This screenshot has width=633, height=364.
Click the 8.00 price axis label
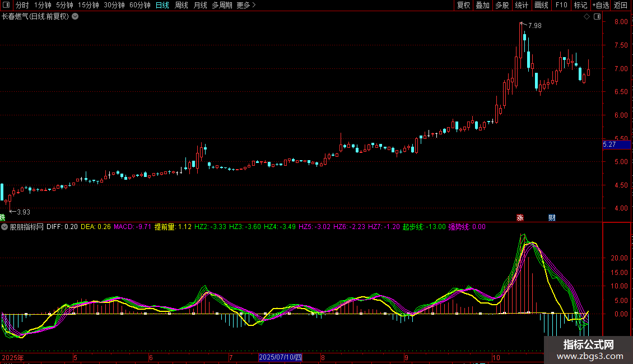pos(621,22)
